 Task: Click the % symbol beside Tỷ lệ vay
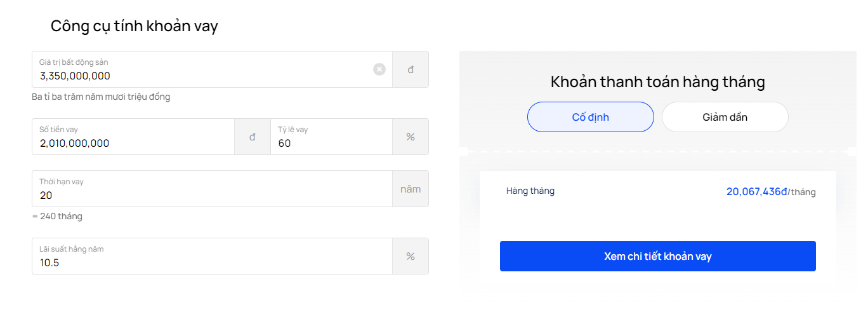coord(411,137)
